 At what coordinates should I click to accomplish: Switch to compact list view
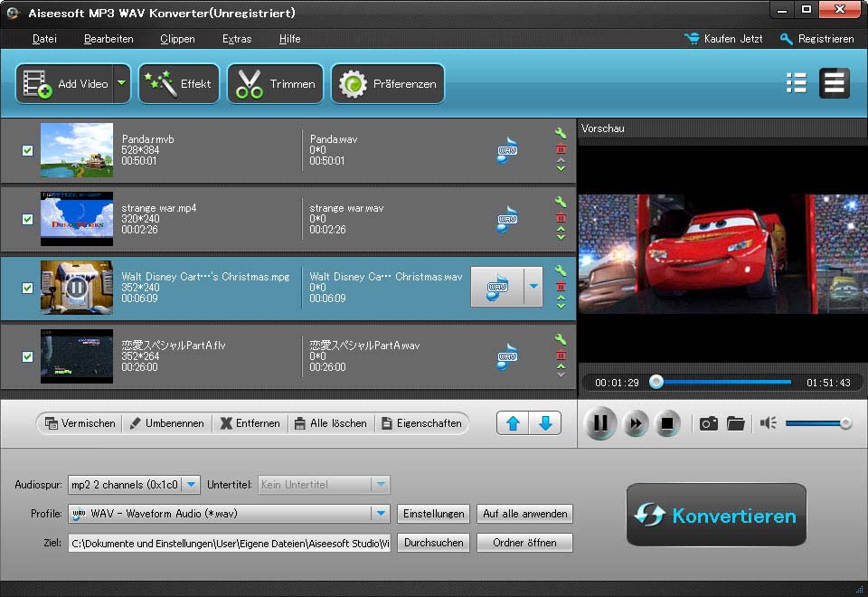click(x=797, y=83)
